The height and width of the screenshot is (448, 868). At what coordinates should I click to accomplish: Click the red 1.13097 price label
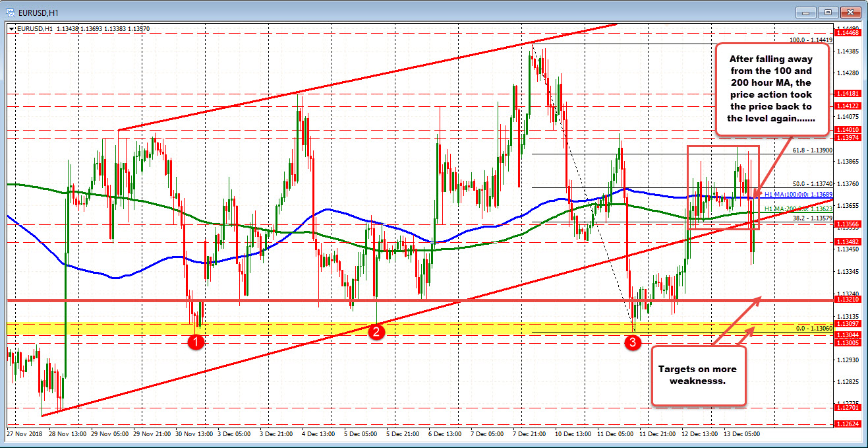click(847, 323)
